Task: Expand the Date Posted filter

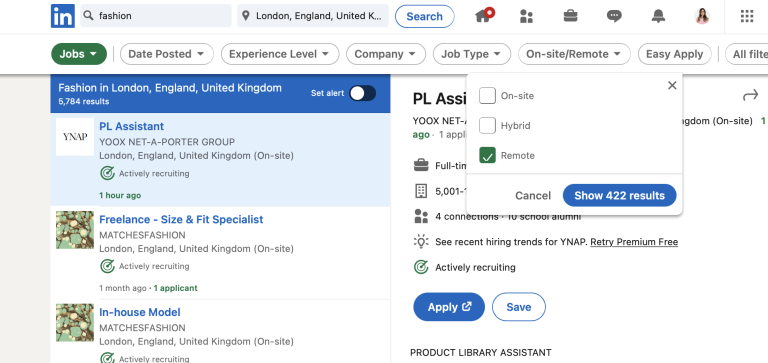Action: point(167,54)
